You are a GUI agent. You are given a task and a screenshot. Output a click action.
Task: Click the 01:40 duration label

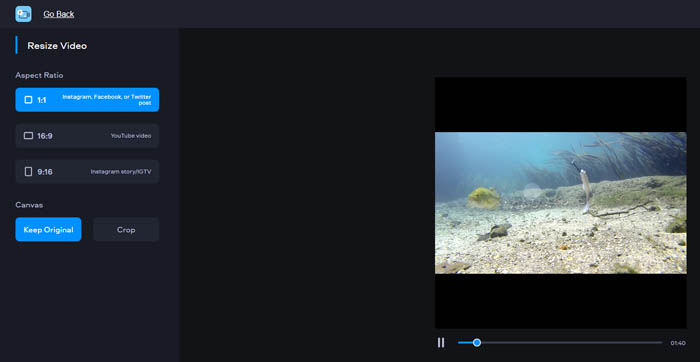point(678,343)
